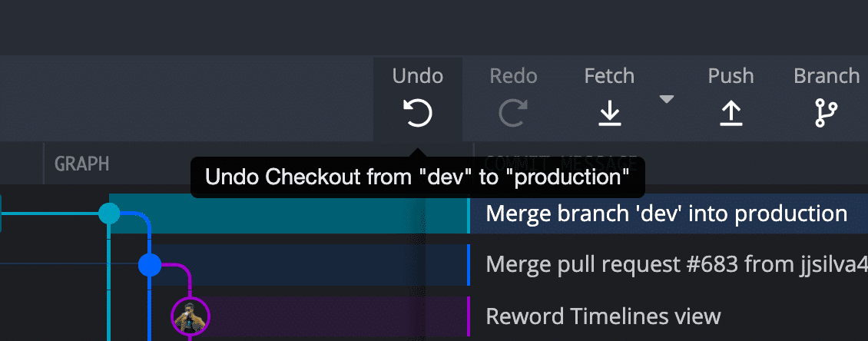Click the "Redo" text label in toolbar
Screen dimensions: 868x341
tap(513, 76)
